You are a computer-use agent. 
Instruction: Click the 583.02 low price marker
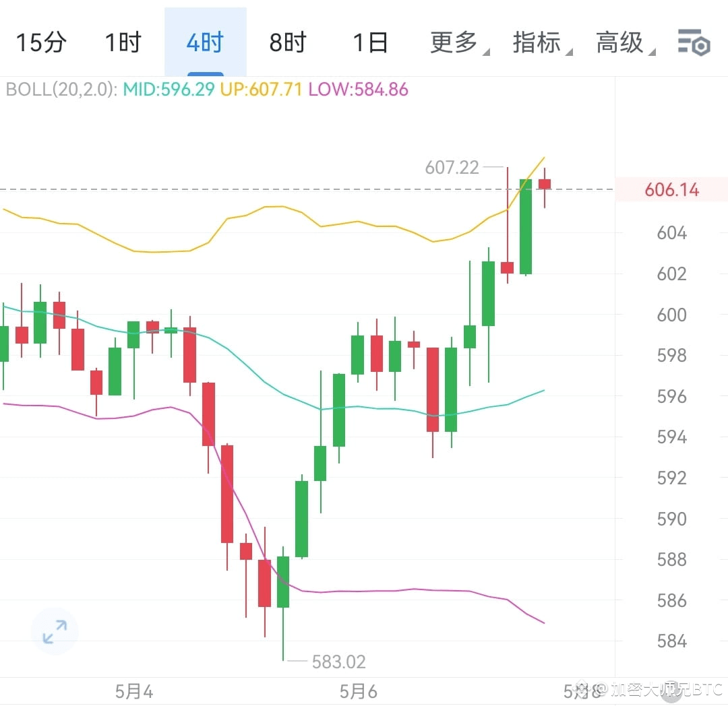pyautogui.click(x=339, y=662)
